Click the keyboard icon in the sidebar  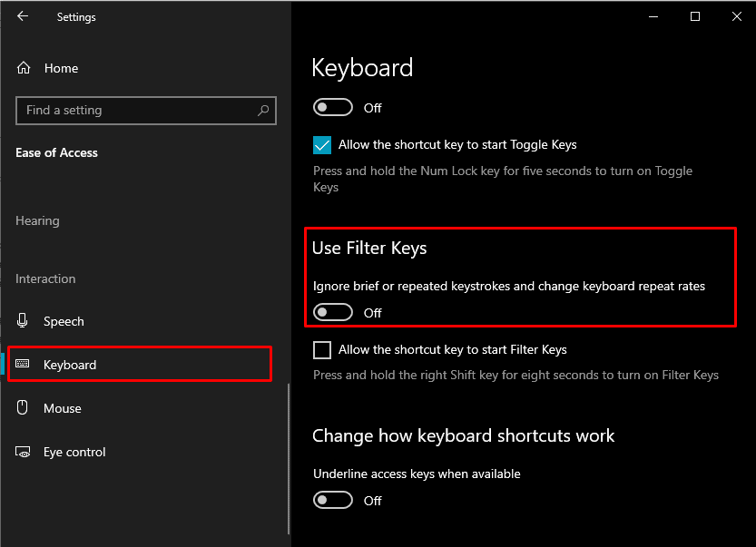22,364
